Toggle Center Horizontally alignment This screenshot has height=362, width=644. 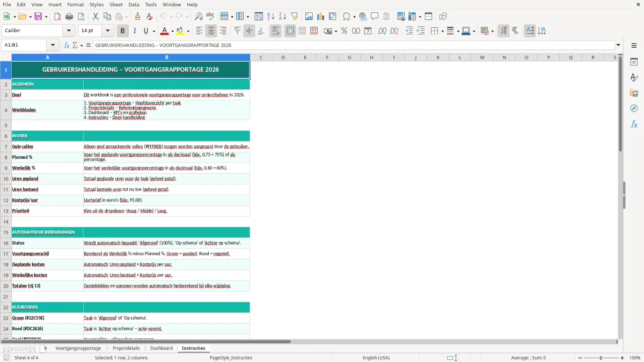tap(211, 31)
